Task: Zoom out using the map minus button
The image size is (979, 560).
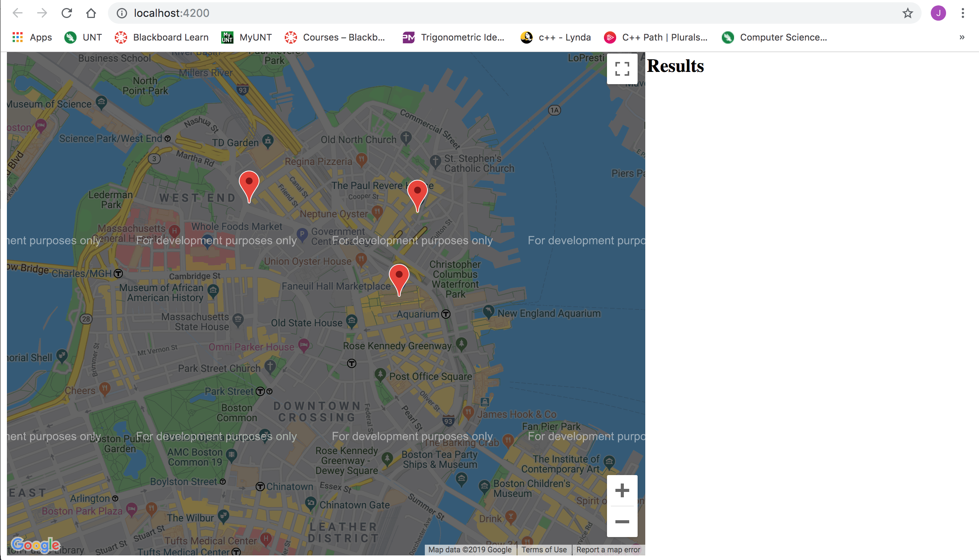Action: (622, 521)
